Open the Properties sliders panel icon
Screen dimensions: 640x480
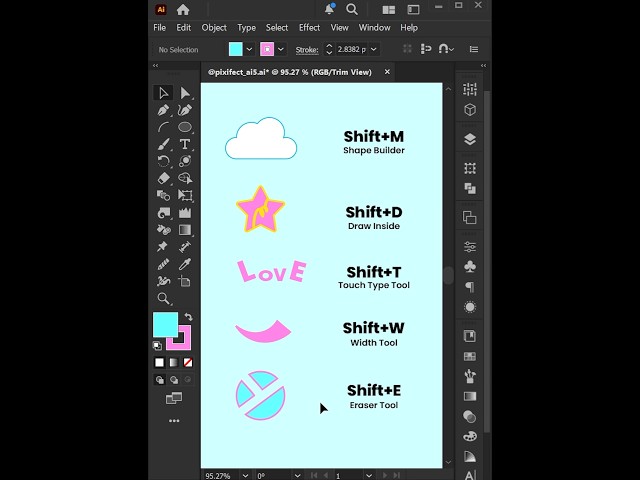click(470, 247)
